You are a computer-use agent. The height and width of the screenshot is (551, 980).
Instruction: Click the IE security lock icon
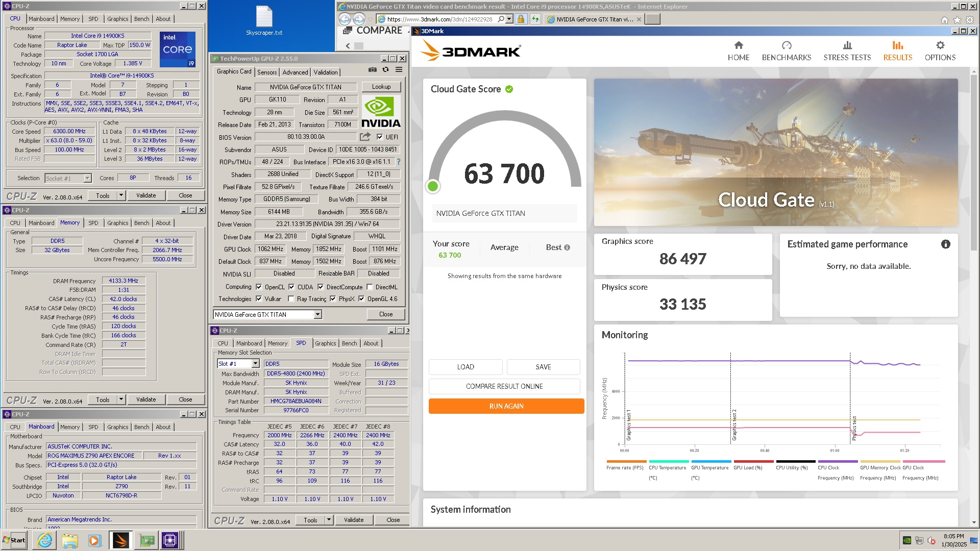tap(521, 19)
